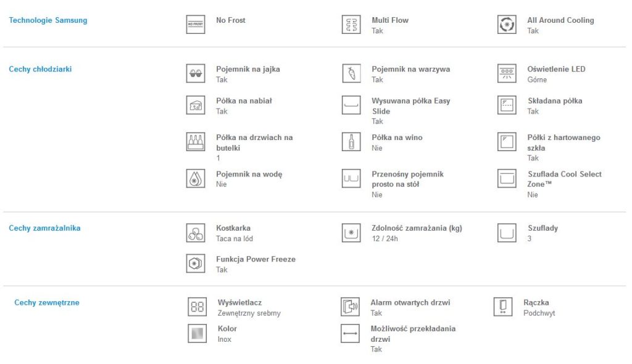The width and height of the screenshot is (632, 364).
Task: Select the Cechy zamrażalnika section heading
Action: (44, 228)
